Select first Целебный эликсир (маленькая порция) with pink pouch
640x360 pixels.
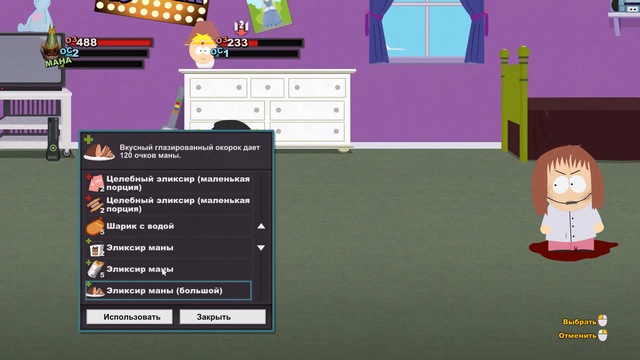tap(168, 183)
